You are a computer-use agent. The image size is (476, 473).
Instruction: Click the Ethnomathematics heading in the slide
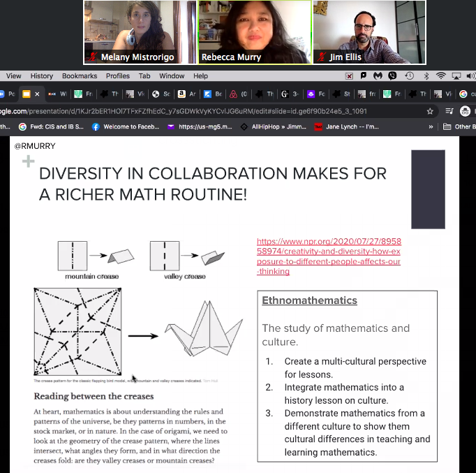pos(309,300)
